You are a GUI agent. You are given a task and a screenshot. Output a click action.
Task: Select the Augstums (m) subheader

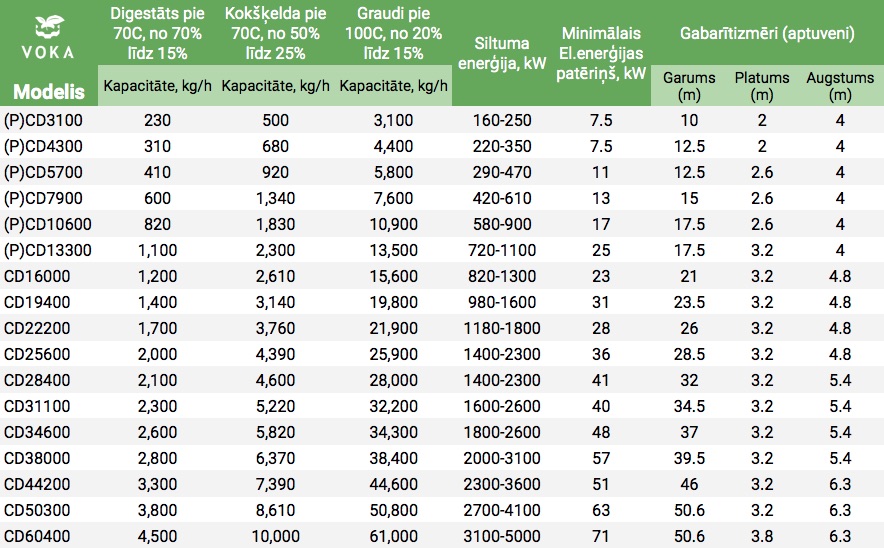coord(840,86)
